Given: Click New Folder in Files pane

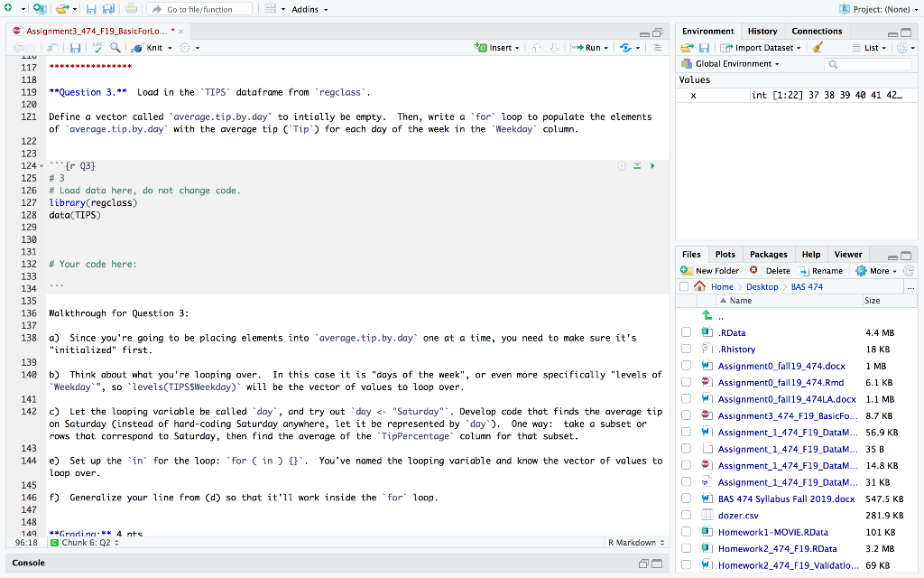Looking at the screenshot, I should (x=710, y=271).
